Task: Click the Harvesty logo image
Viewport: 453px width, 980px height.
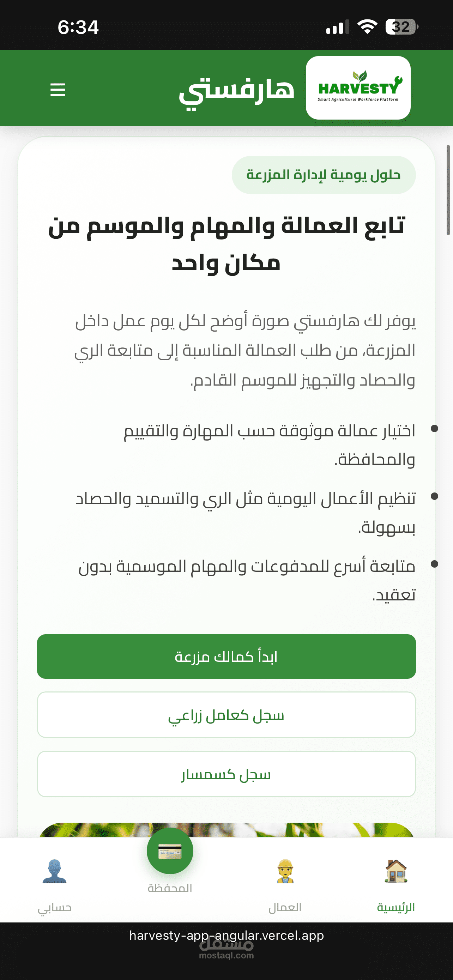Action: click(358, 88)
